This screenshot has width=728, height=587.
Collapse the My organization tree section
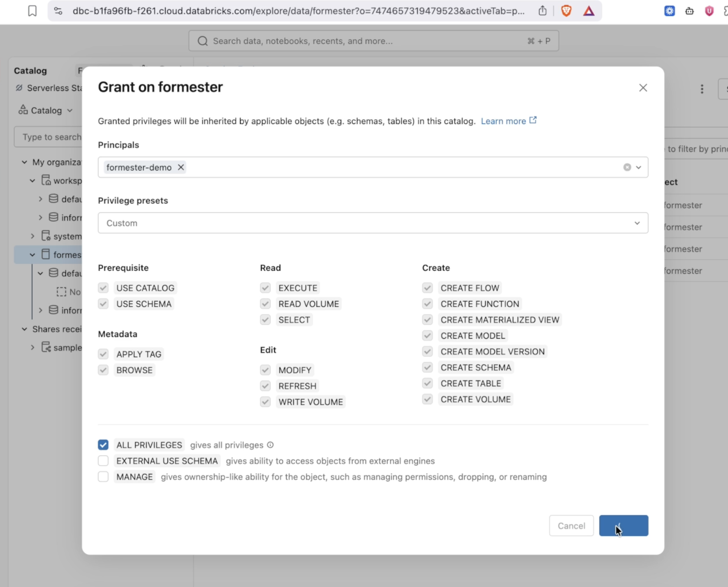point(24,162)
